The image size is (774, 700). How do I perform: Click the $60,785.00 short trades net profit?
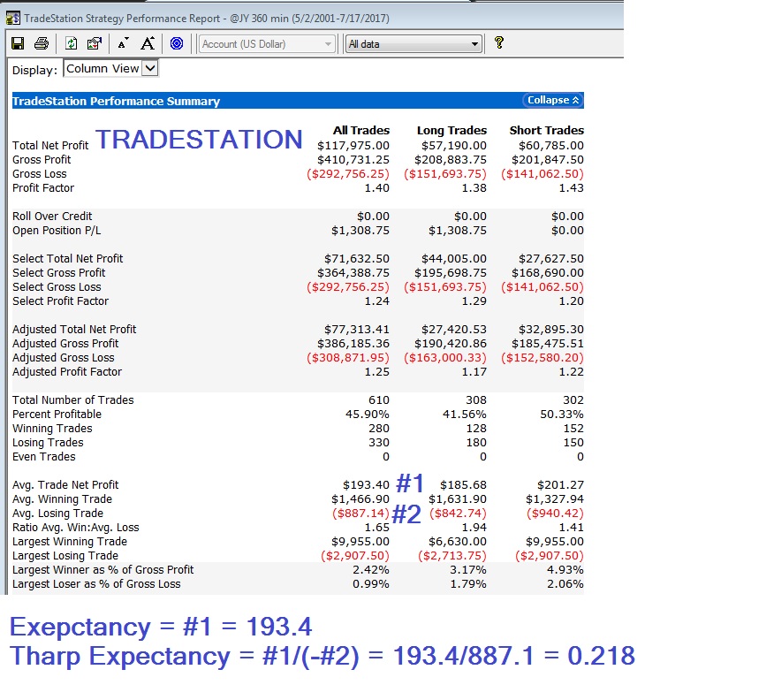(x=550, y=146)
